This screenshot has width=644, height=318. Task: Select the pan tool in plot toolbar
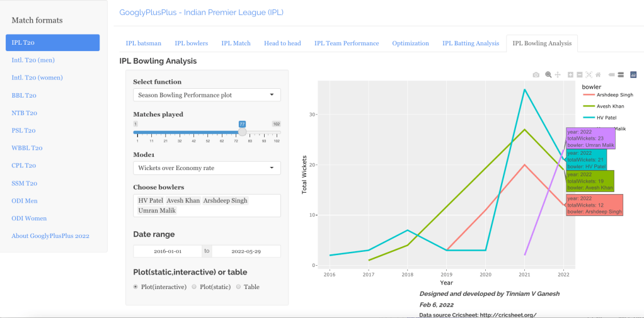[x=558, y=74]
